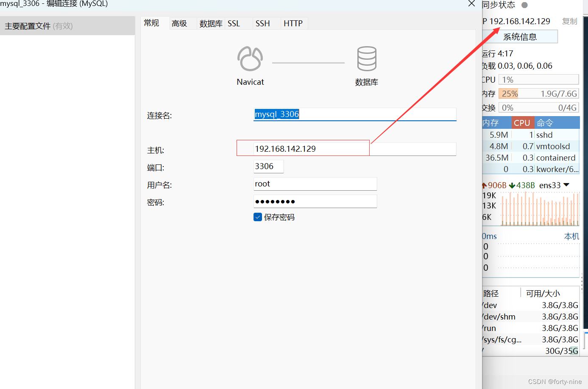The width and height of the screenshot is (588, 389).
Task: Click the download traffic arrow icon
Action: (512, 185)
